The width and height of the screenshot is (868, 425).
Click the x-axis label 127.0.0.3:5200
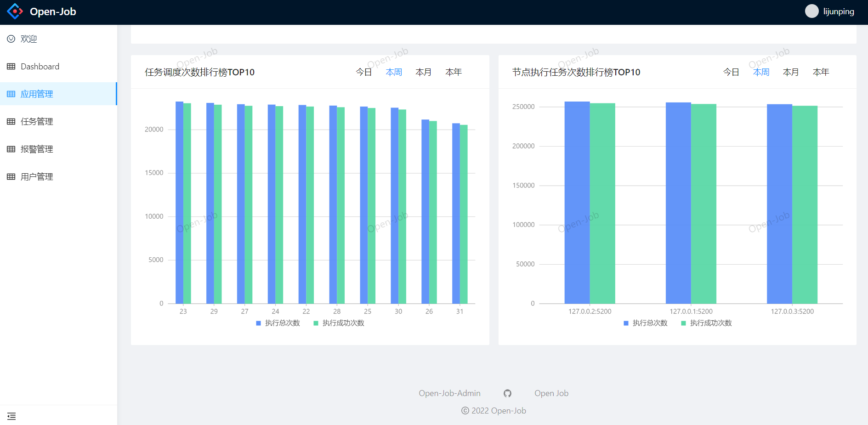click(x=792, y=312)
